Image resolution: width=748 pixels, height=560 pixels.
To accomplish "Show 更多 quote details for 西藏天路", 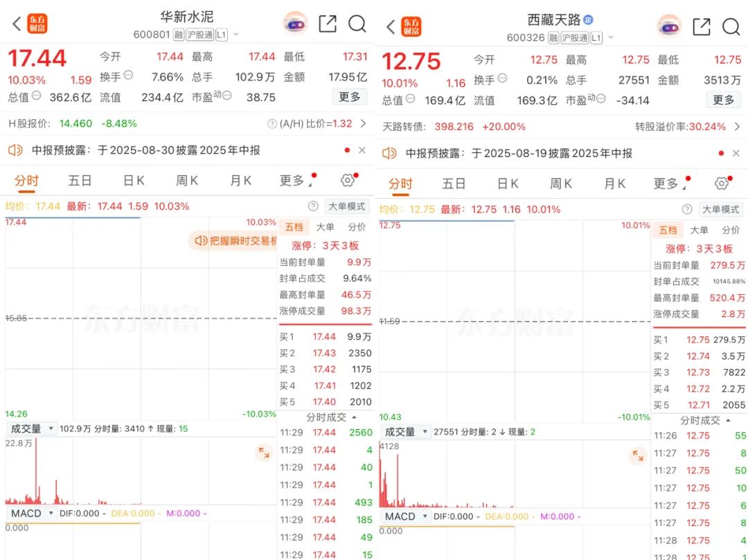I will (x=724, y=100).
